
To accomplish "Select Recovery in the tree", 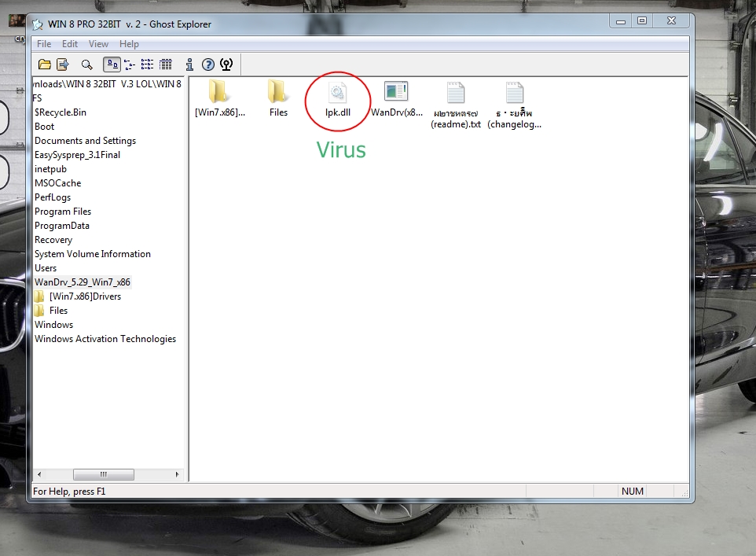I will point(53,240).
